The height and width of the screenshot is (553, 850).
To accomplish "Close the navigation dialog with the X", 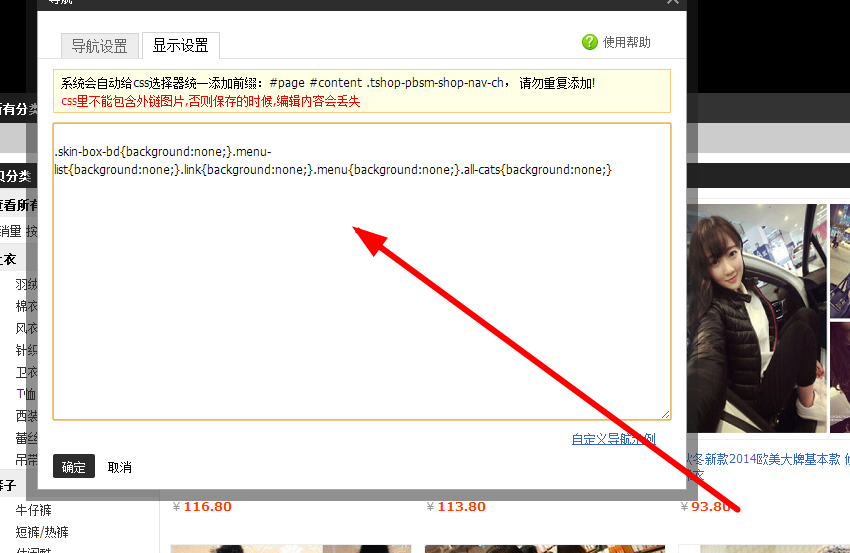I will click(x=673, y=2).
